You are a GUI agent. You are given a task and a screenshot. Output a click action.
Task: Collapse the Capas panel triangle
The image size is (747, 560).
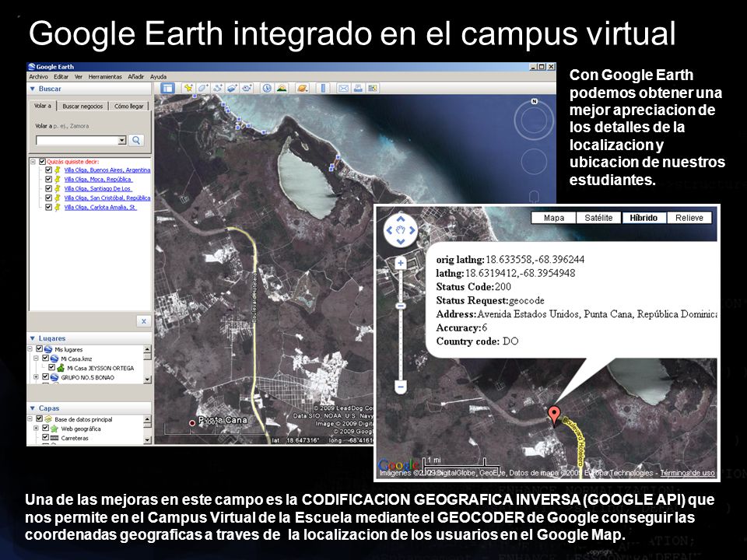point(33,408)
